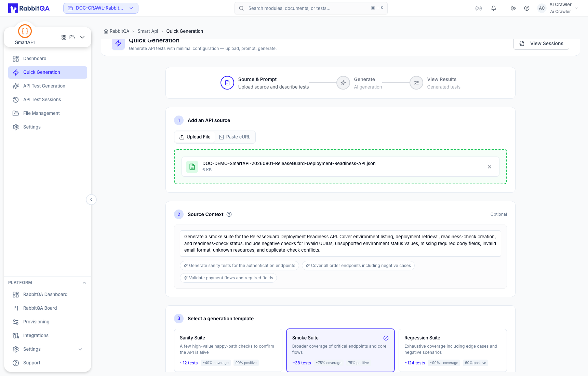Open the RabbitQA logo home
588x376 pixels.
29,8
